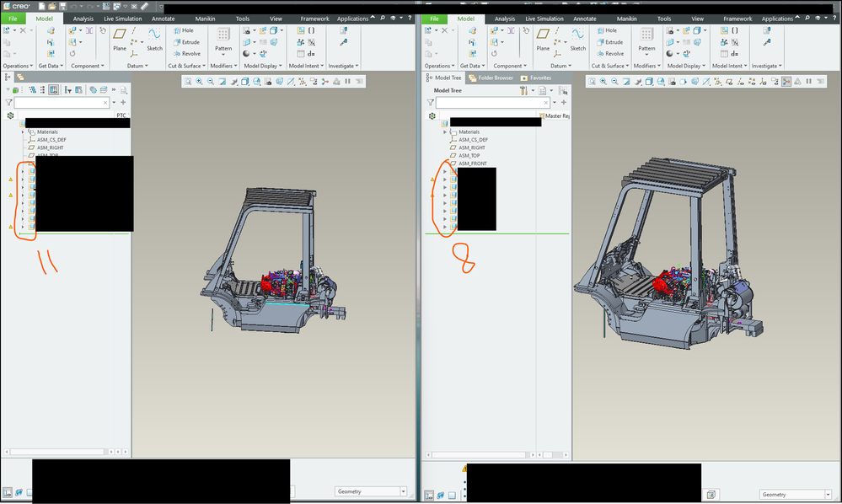Open Operations group dropdown in left window
Screen dimensions: 842x504
point(18,66)
